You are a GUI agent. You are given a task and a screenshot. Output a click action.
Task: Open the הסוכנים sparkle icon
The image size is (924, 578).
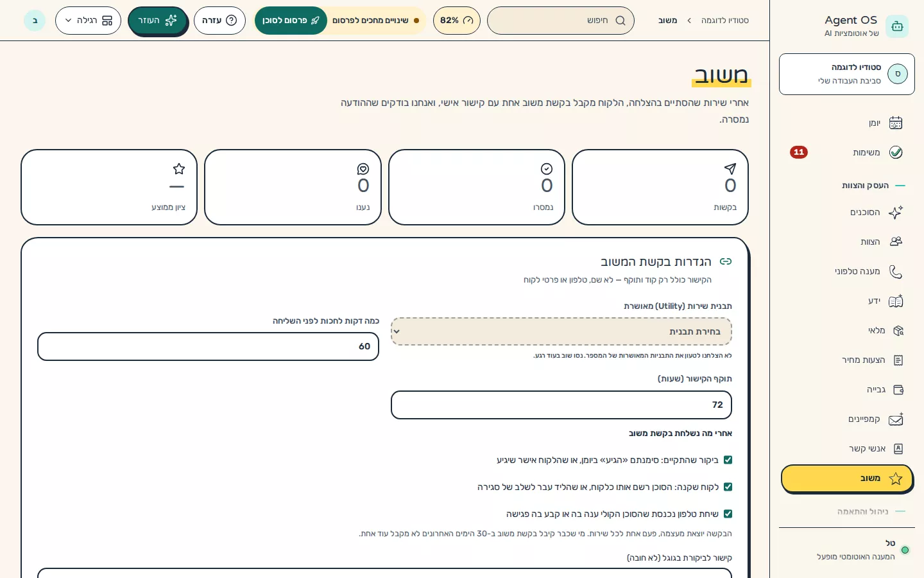[896, 213]
